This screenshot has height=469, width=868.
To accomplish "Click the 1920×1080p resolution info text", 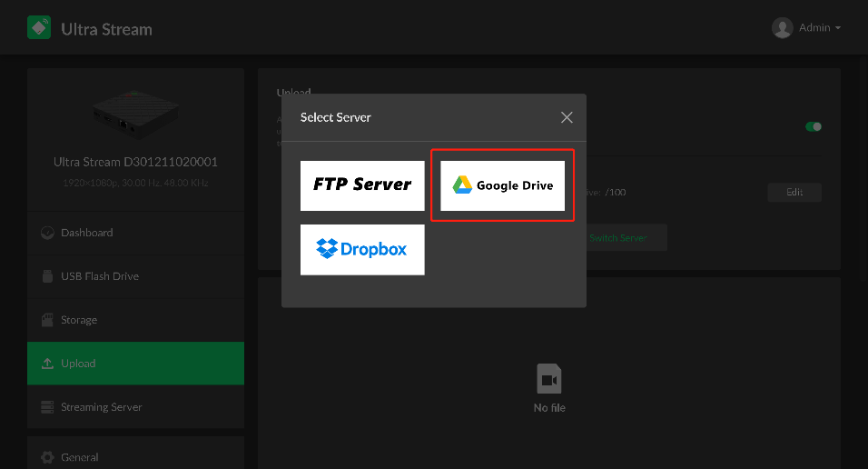I will coord(135,183).
